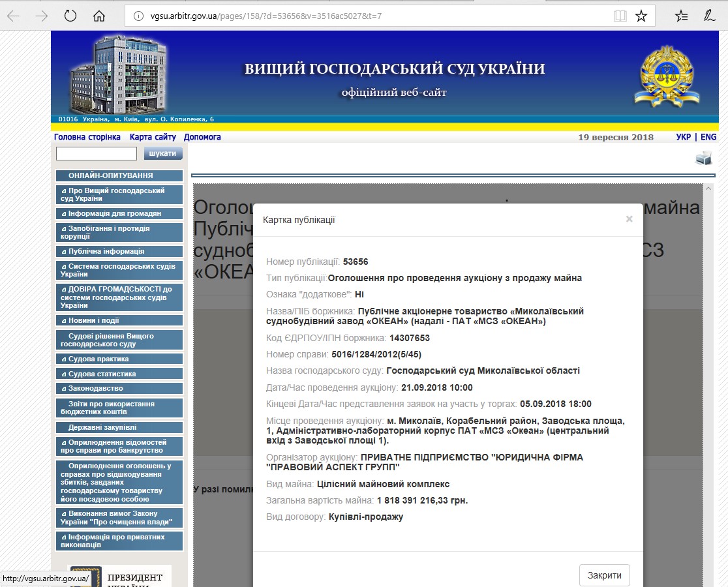Screen dimensions: 728x587
Task: Add page to favorites star icon
Action: coord(641,16)
